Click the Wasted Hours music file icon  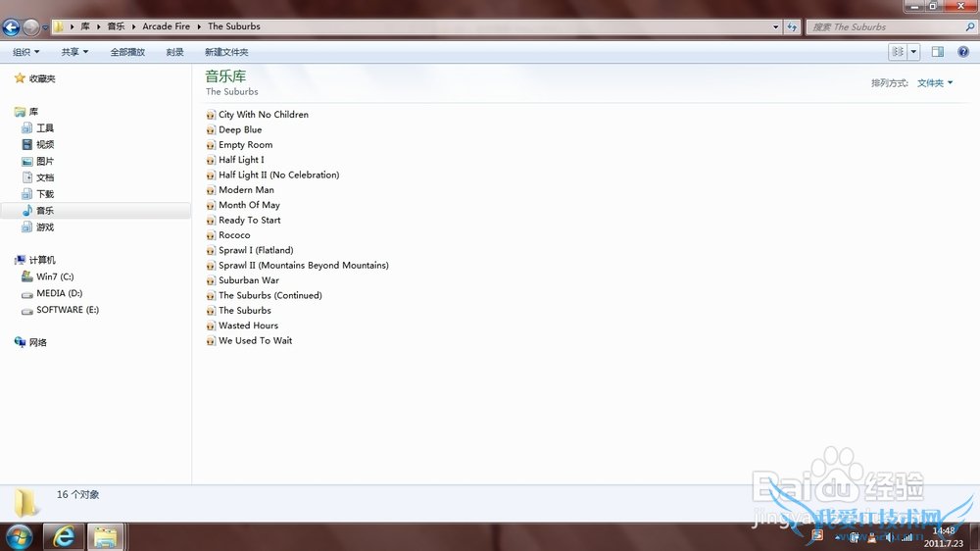tap(211, 326)
